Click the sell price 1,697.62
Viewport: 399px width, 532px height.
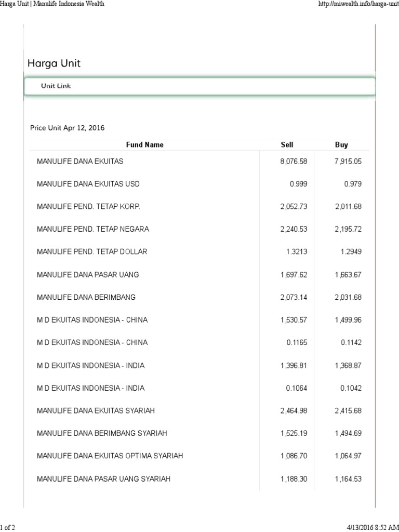[294, 274]
